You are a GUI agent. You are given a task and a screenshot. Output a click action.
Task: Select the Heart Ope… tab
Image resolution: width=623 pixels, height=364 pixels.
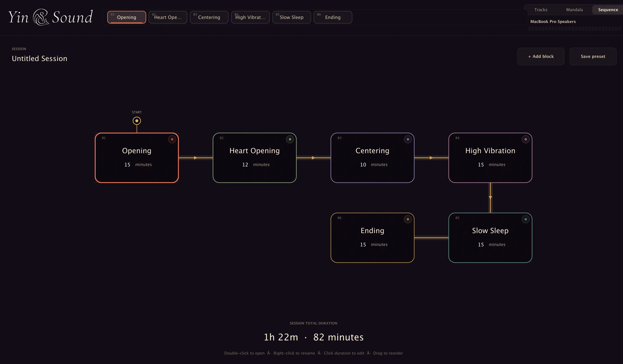click(x=168, y=17)
